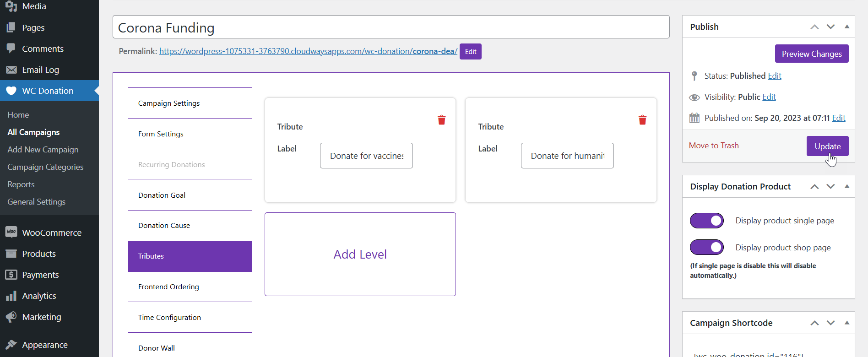The width and height of the screenshot is (868, 357).
Task: Collapse Display Donation Product panel
Action: tap(847, 186)
